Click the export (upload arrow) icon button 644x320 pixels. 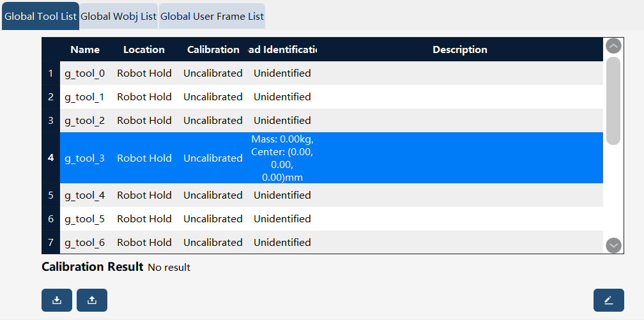pos(92,300)
